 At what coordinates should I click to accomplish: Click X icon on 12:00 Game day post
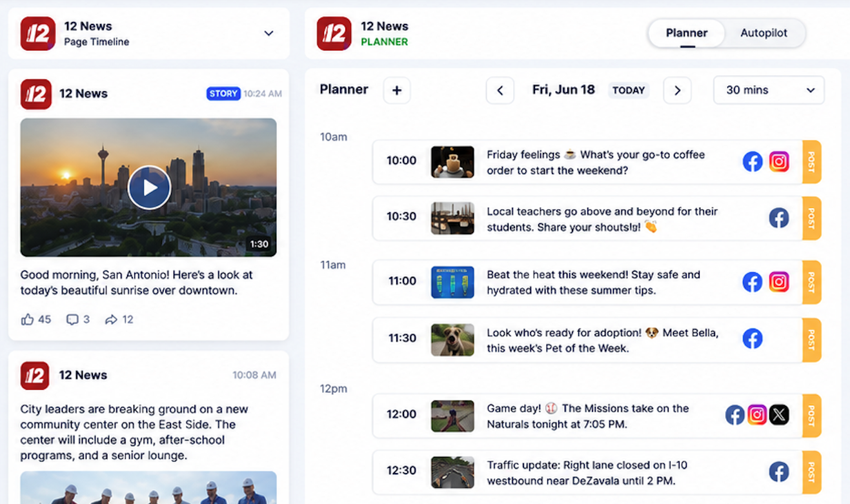tap(779, 414)
